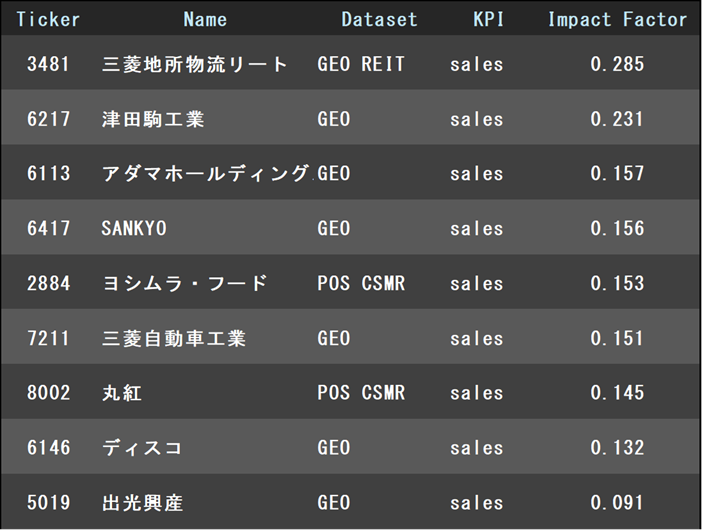
Task: Select ticker 8002 cell
Action: [49, 393]
